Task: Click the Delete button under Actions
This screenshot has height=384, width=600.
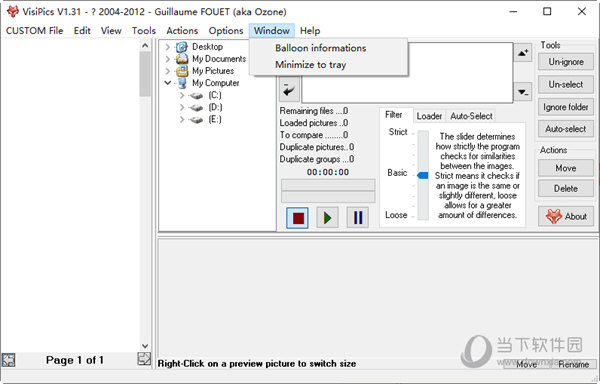Action: pyautogui.click(x=566, y=189)
